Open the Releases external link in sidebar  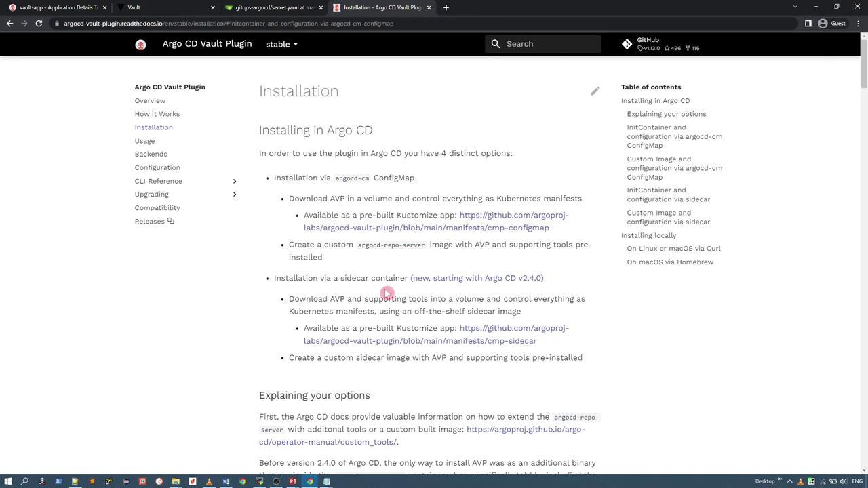[x=154, y=222]
